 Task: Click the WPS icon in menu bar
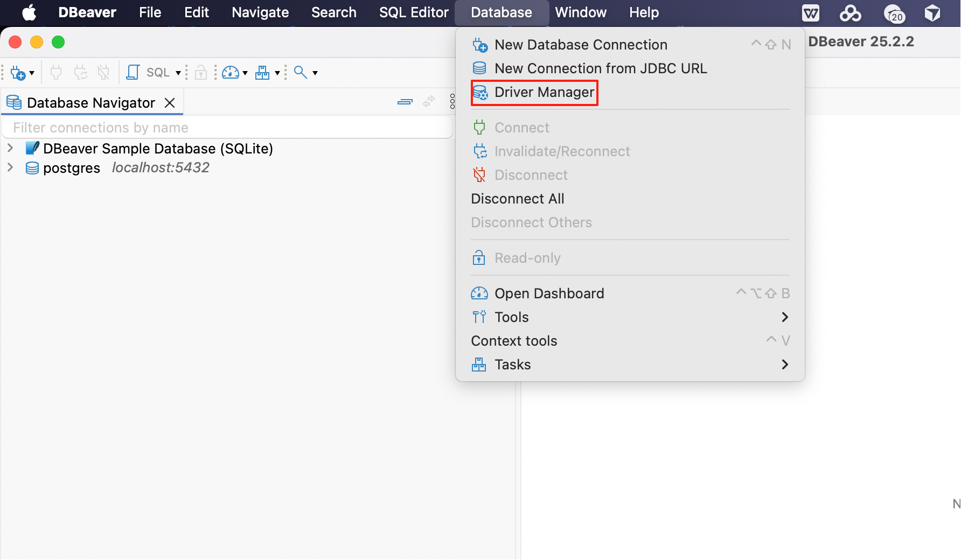810,13
